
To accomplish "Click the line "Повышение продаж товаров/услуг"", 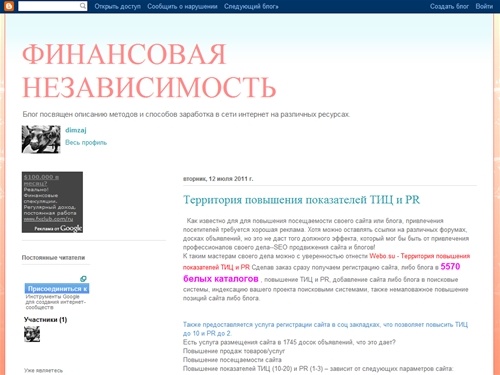I will pos(234,351).
